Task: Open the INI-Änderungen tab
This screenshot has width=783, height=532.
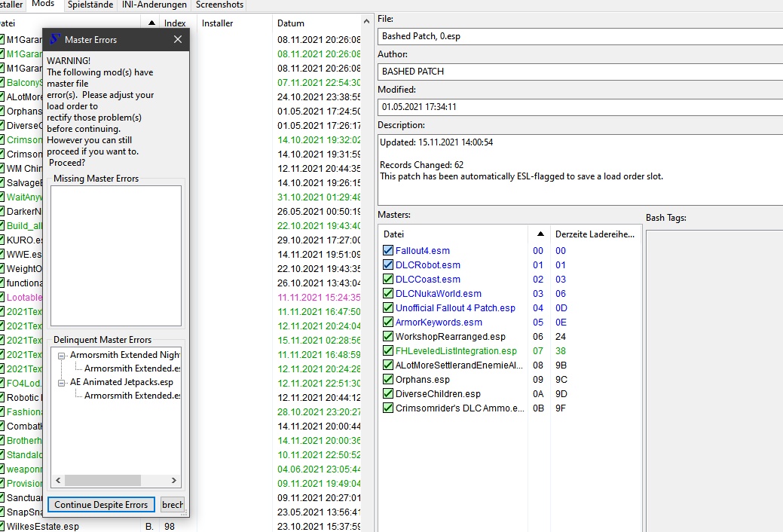Action: (154, 5)
